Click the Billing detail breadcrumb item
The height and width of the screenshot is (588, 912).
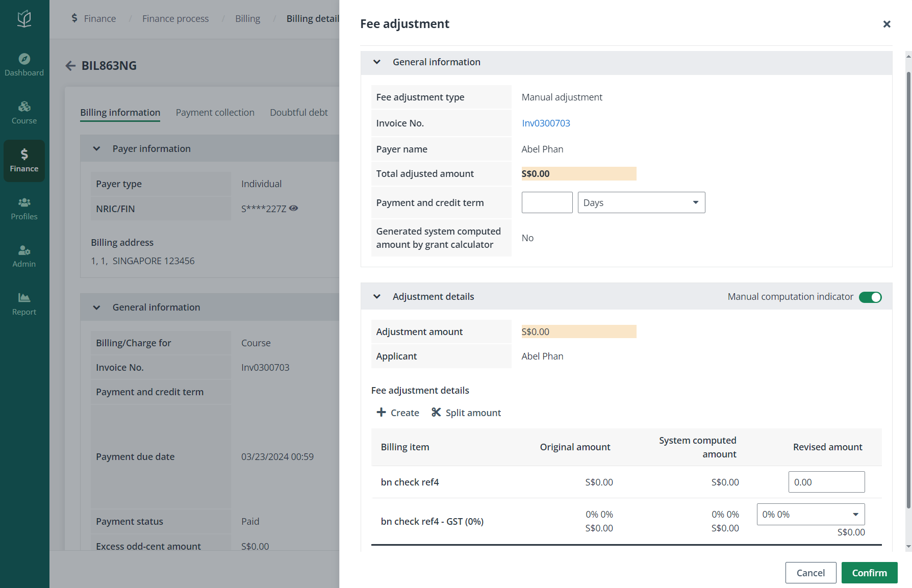313,19
